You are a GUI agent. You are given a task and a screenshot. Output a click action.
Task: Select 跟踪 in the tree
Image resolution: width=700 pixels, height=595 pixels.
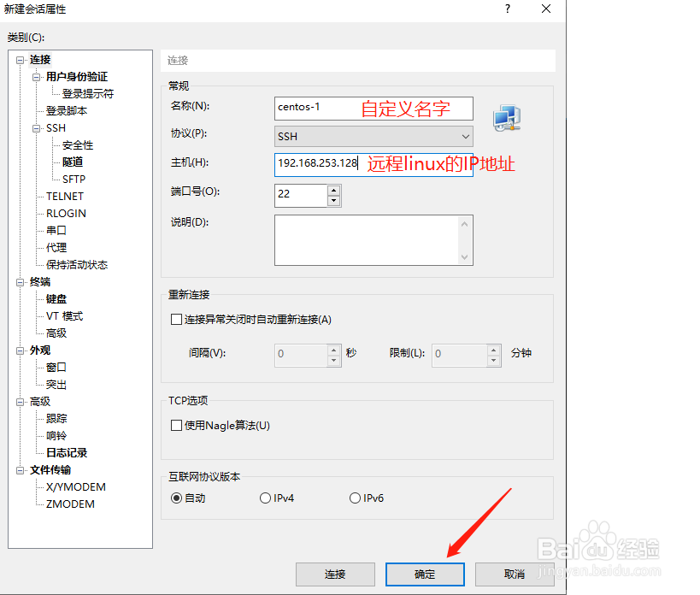point(56,418)
